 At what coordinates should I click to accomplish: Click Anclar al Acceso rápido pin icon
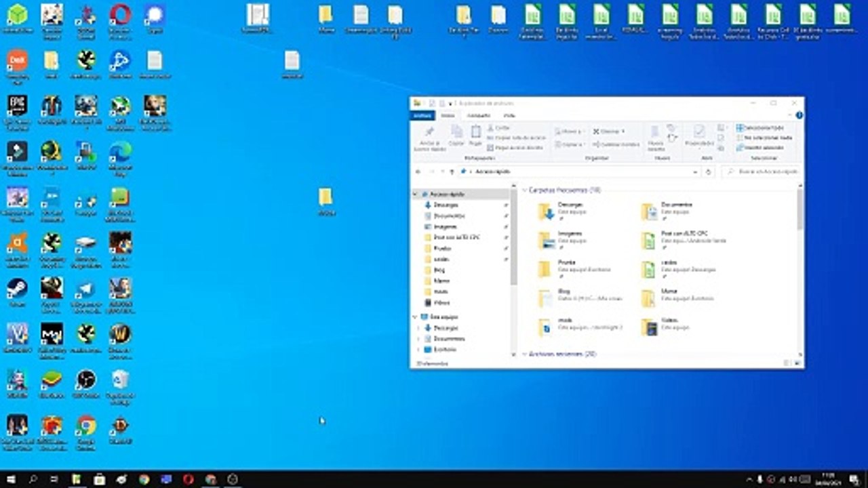point(429,131)
